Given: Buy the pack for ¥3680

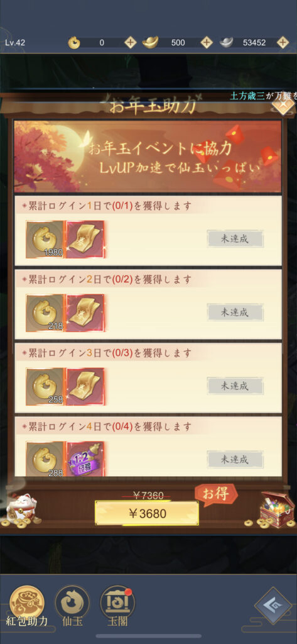Looking at the screenshot, I should (147, 513).
